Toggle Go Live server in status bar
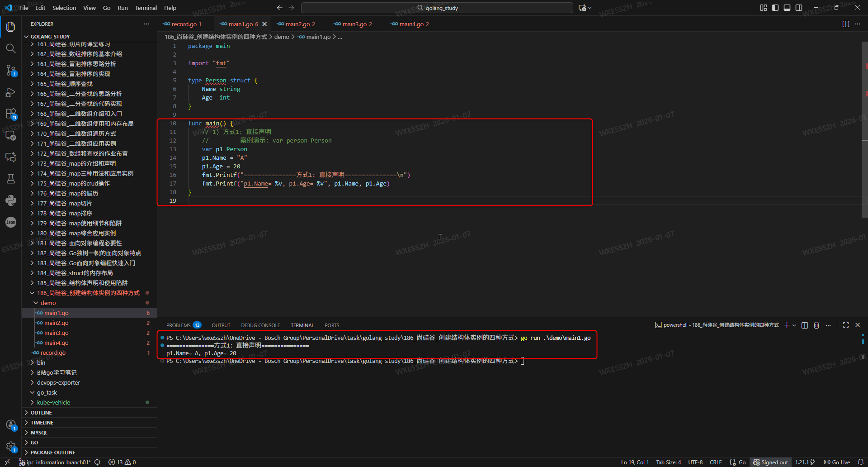Image resolution: width=868 pixels, height=467 pixels. 837,462
